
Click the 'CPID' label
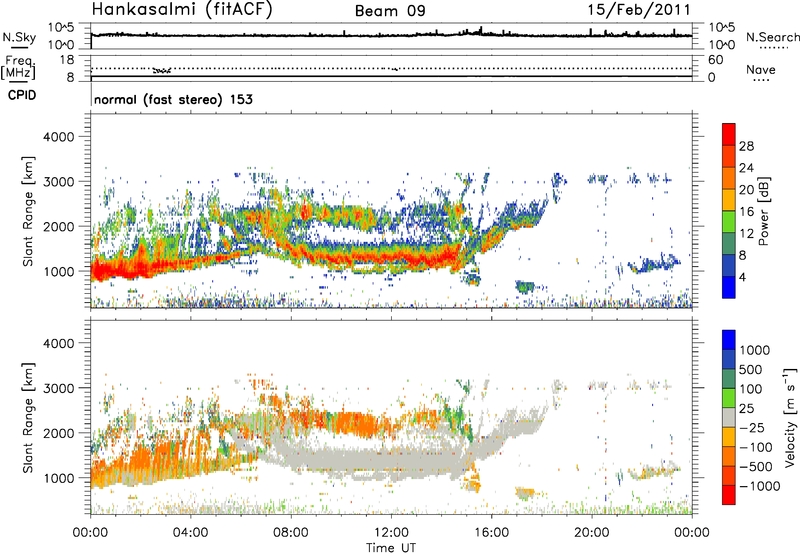22,95
